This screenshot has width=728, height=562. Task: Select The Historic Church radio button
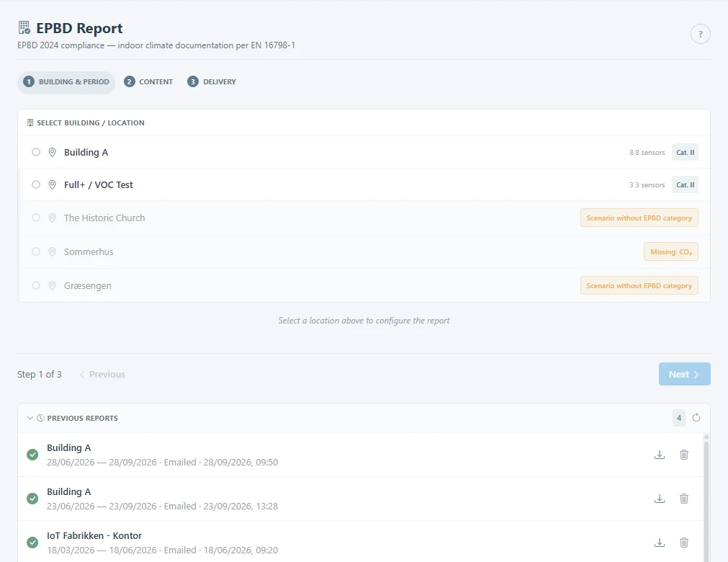pos(36,218)
